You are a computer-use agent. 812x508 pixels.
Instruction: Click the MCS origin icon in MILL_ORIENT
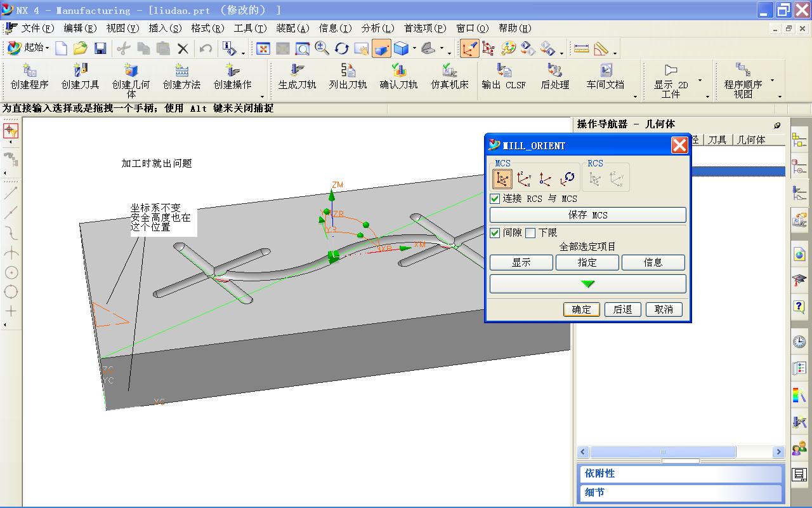[546, 179]
